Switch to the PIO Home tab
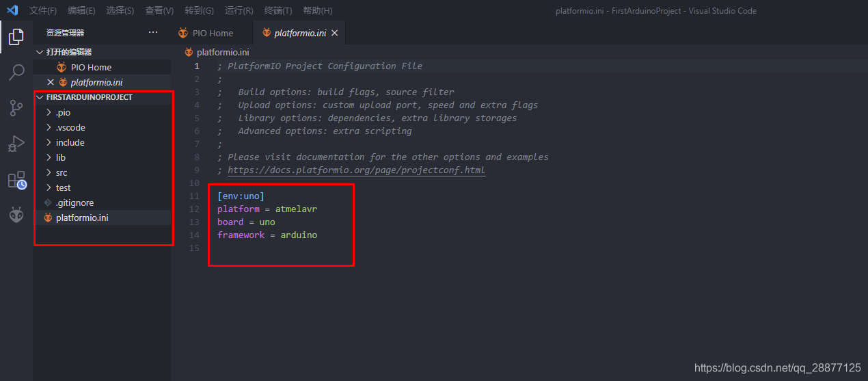 point(211,33)
